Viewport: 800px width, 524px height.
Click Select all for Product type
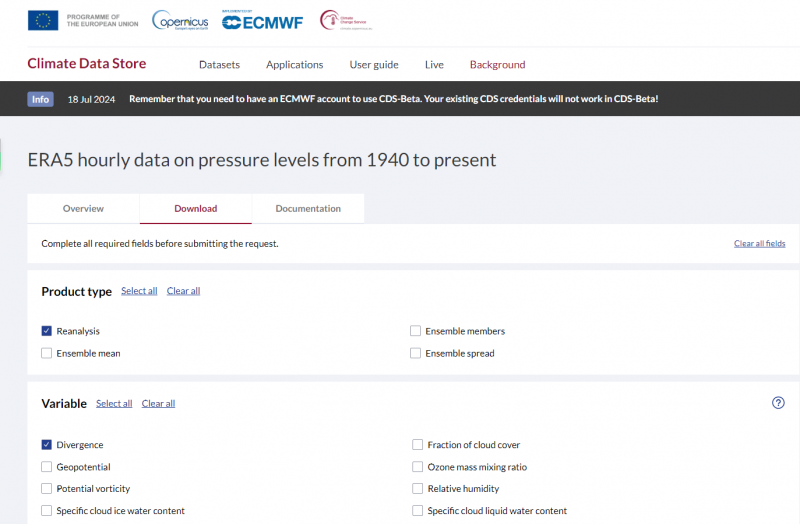coord(139,291)
